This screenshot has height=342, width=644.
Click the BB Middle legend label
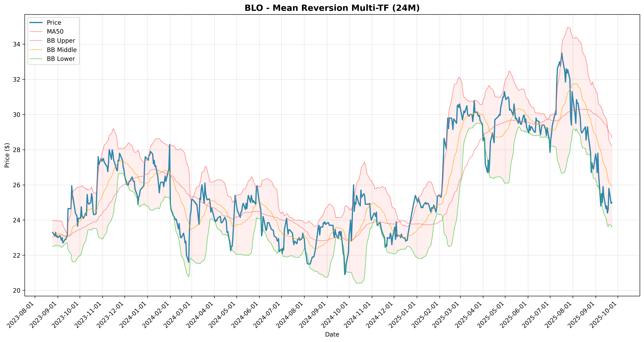(62, 50)
